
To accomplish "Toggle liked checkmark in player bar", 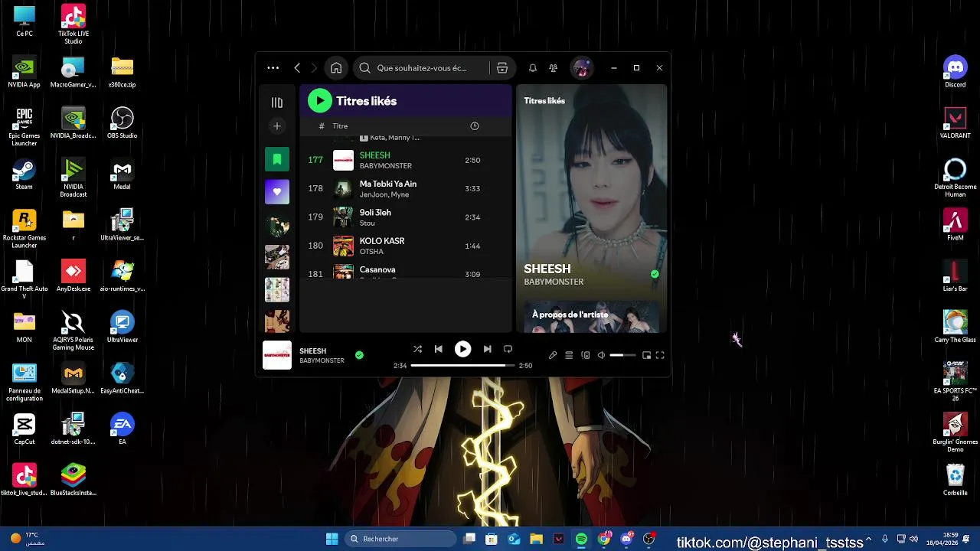I will pyautogui.click(x=359, y=355).
